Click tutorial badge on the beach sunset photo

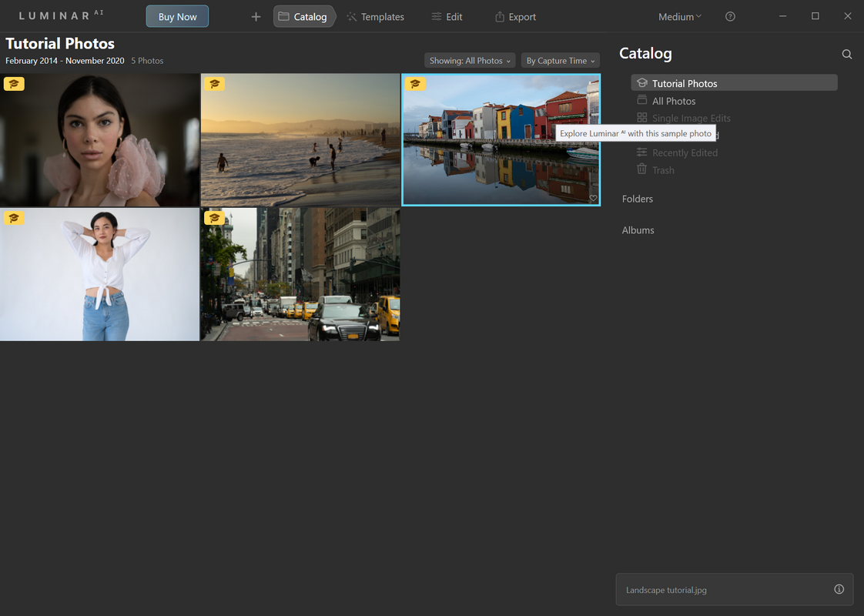coord(214,84)
